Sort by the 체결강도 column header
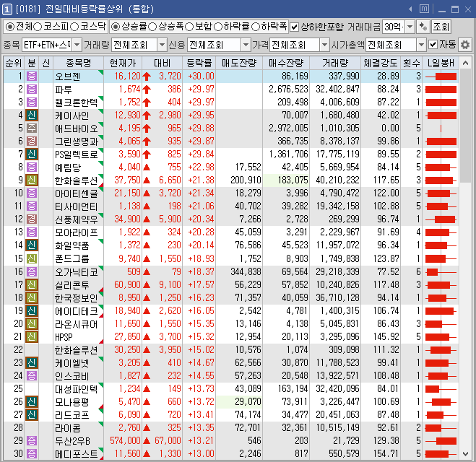The height and width of the screenshot is (462, 476). pos(381,63)
